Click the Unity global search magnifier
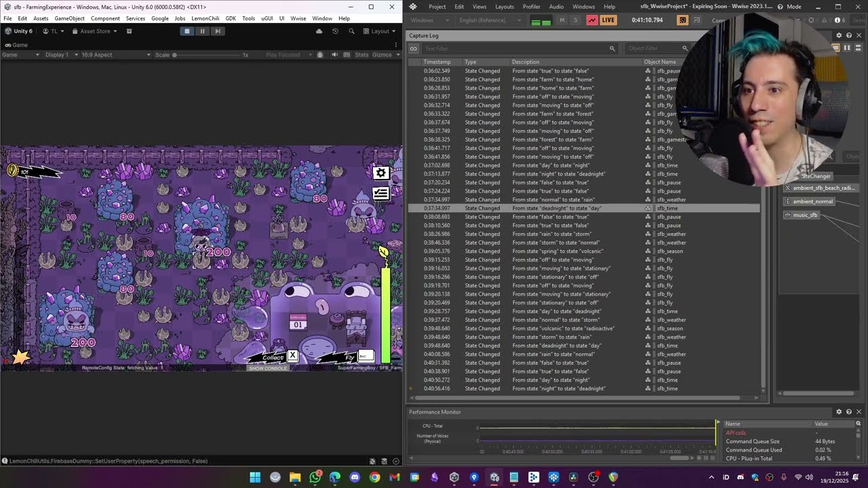Image resolution: width=868 pixels, height=488 pixels. click(351, 31)
